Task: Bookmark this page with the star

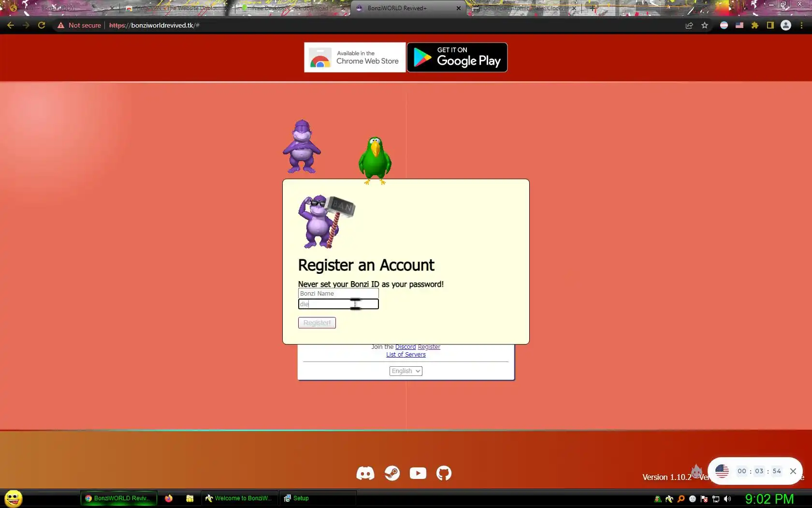Action: point(705,25)
